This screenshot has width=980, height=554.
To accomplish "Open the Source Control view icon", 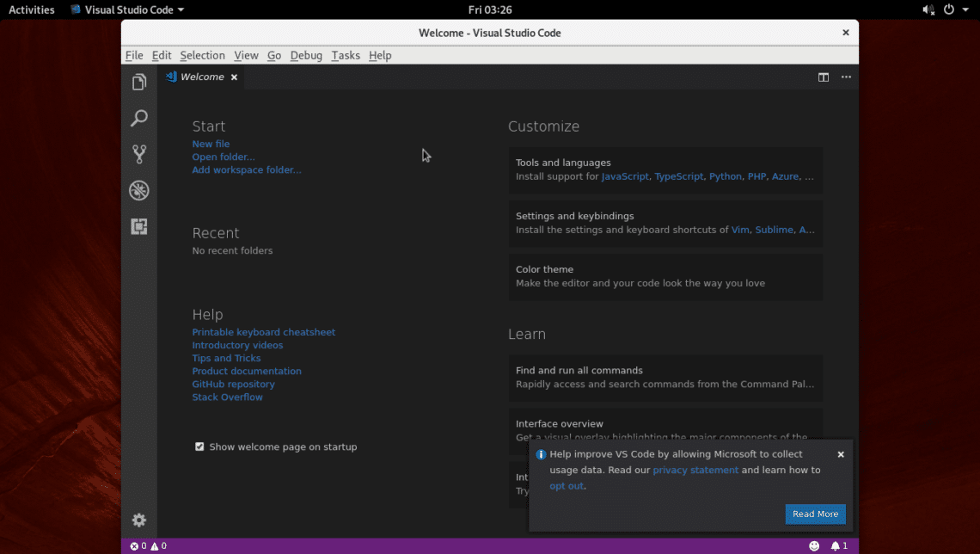I will [139, 155].
